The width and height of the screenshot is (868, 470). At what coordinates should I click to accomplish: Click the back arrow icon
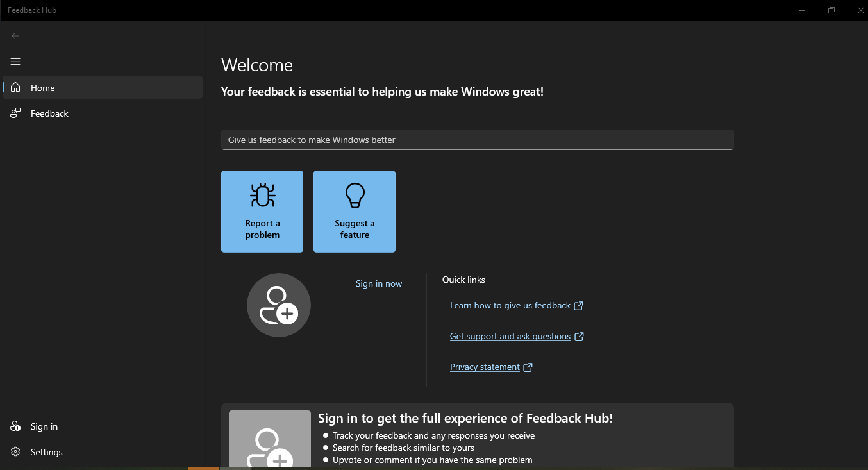point(15,36)
